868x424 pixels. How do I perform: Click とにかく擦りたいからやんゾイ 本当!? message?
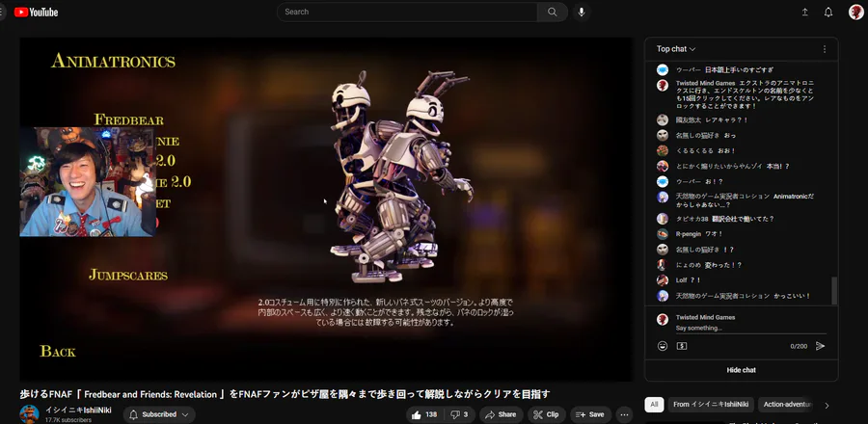(732, 167)
